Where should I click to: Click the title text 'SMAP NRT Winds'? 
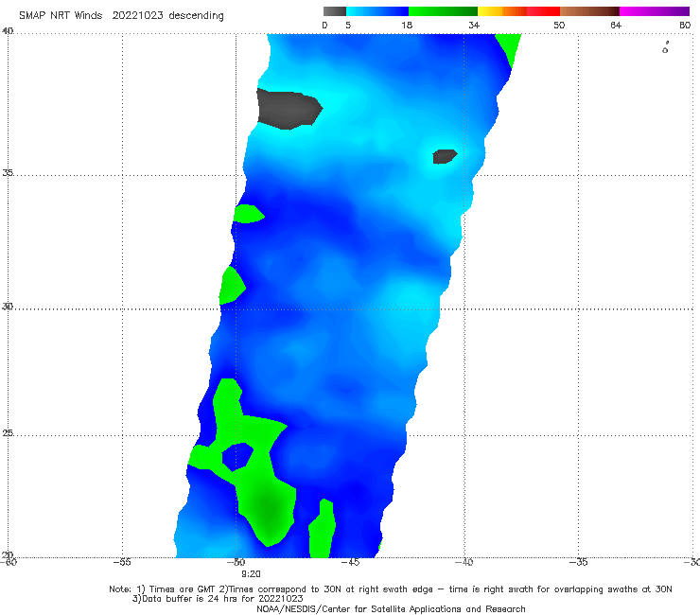pos(61,16)
